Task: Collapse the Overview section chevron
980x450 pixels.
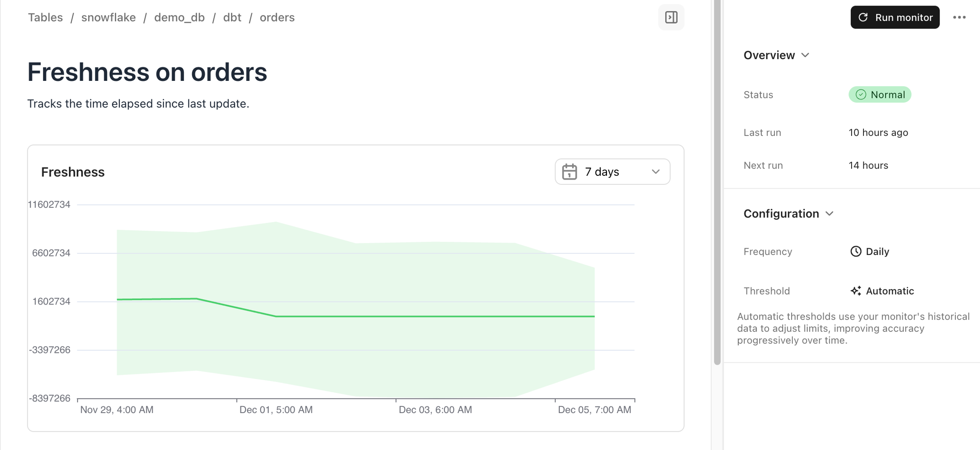Action: pyautogui.click(x=805, y=55)
